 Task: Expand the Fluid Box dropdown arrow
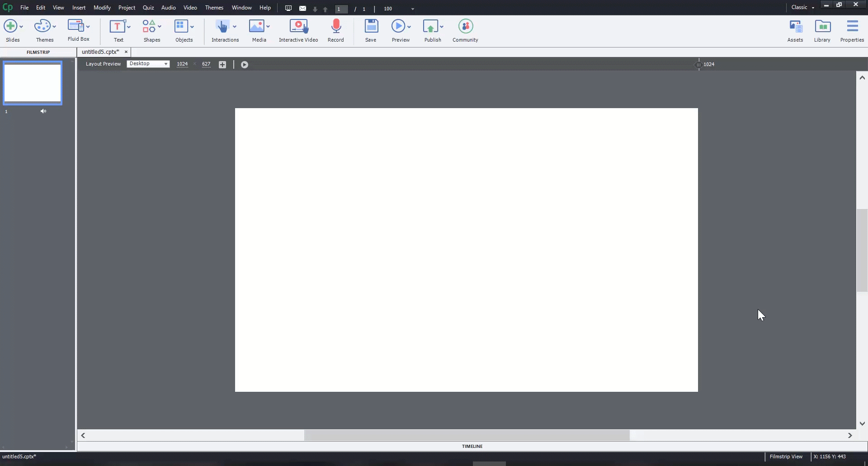pyautogui.click(x=88, y=27)
